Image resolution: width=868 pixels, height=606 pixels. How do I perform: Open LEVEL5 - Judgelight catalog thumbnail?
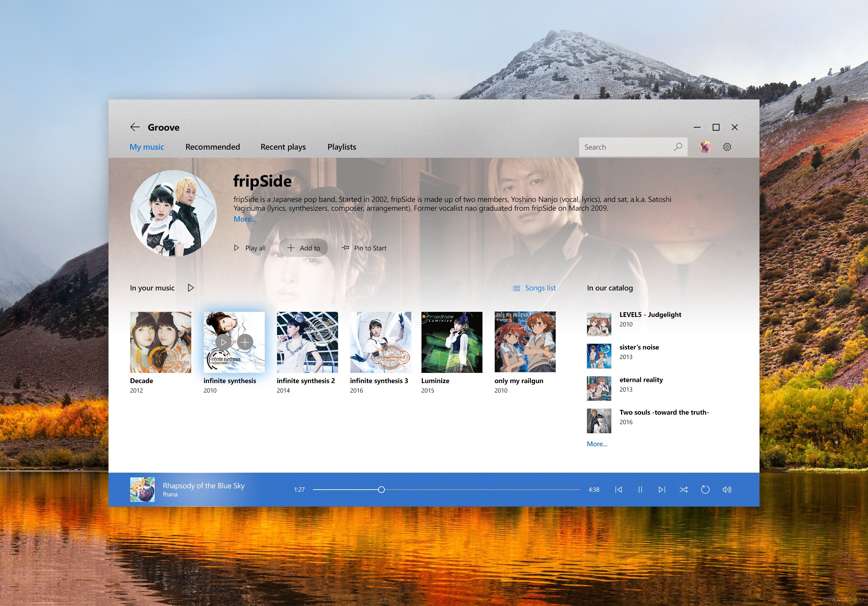[x=599, y=324]
